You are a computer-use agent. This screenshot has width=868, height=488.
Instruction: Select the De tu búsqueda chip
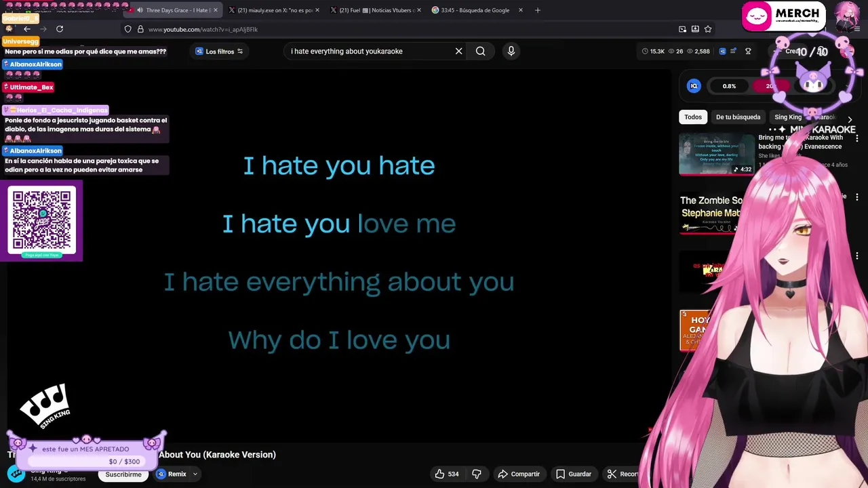738,117
